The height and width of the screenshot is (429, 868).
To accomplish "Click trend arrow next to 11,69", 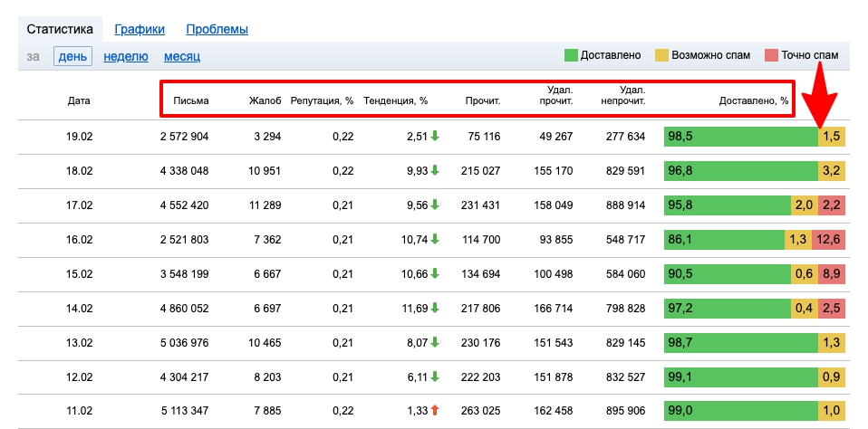I will (435, 309).
